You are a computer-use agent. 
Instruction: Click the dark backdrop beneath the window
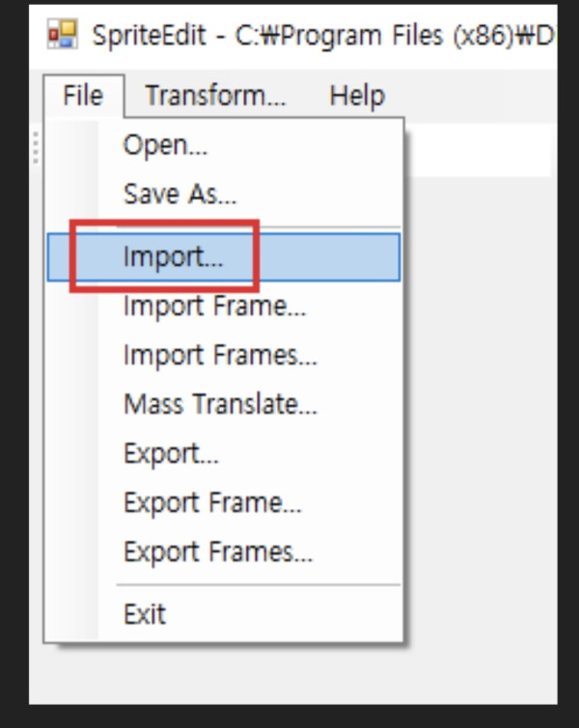pyautogui.click(x=289, y=716)
